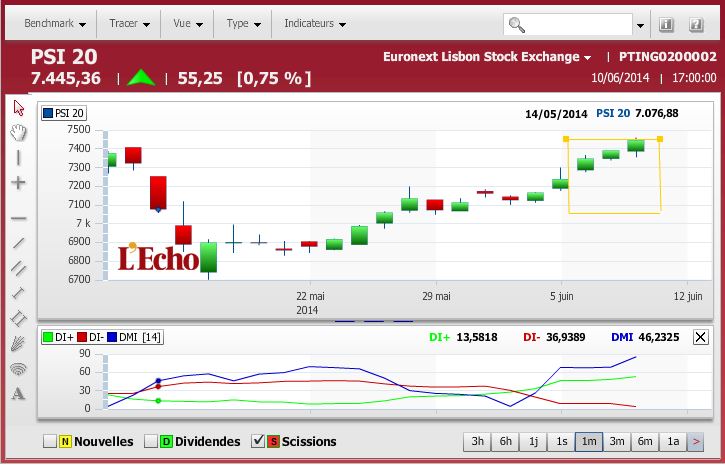
Task: Click the red S Scissions icon
Action: click(x=273, y=441)
